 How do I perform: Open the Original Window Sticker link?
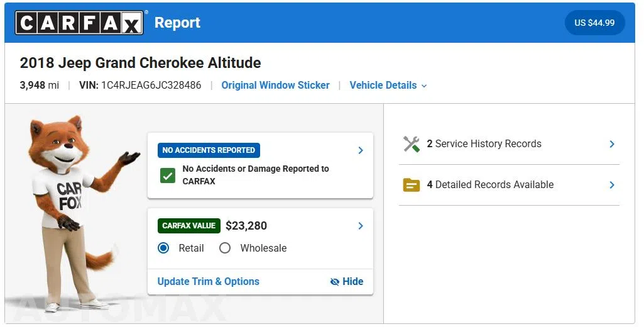pyautogui.click(x=276, y=85)
